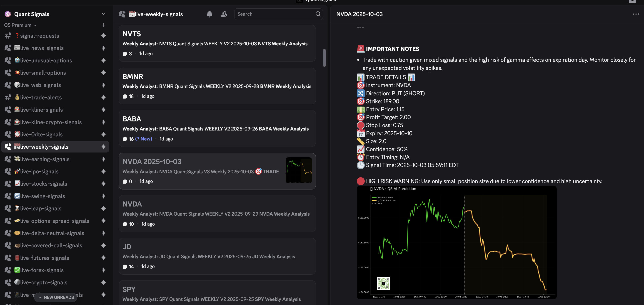The image size is (644, 305).
Task: Click star icon beside live-delta-neutral-signals
Action: [x=103, y=233]
